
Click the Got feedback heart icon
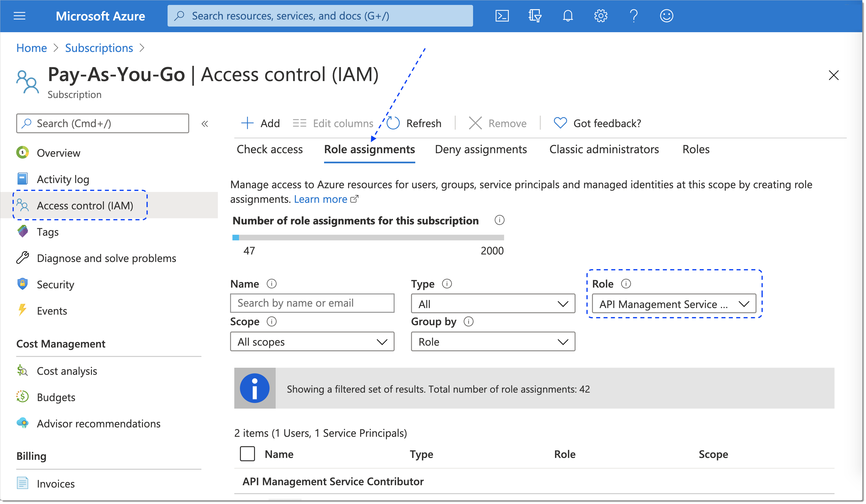[x=560, y=123]
